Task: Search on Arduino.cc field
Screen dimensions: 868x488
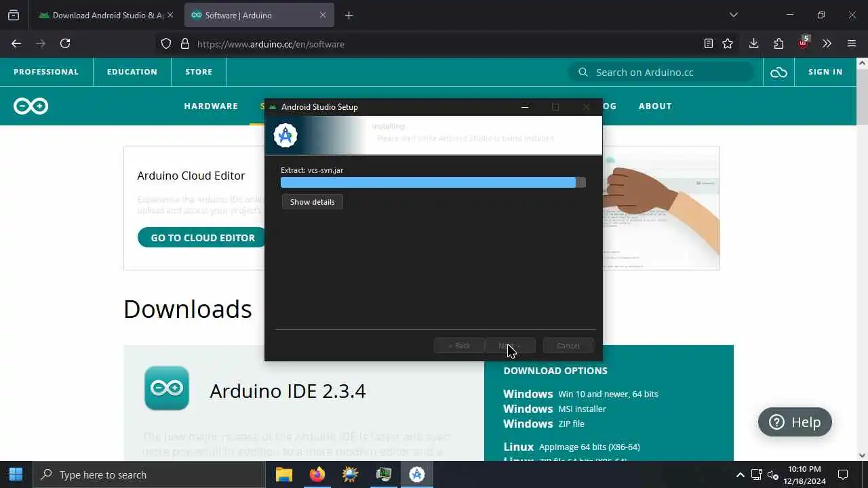Action: [x=661, y=72]
